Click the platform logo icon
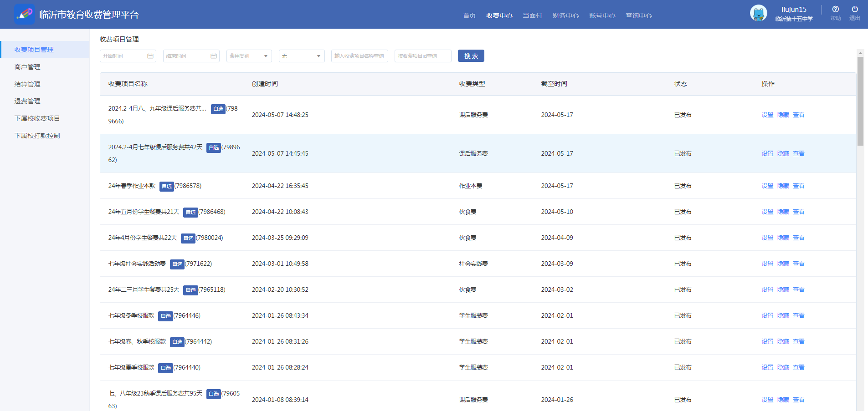 (x=24, y=14)
